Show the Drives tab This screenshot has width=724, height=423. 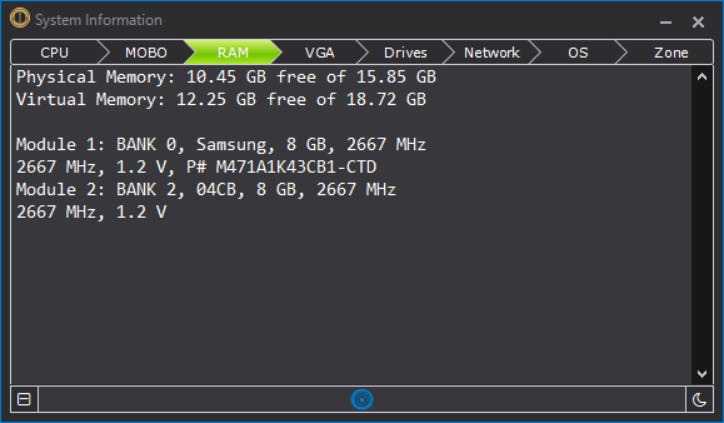[x=405, y=52]
